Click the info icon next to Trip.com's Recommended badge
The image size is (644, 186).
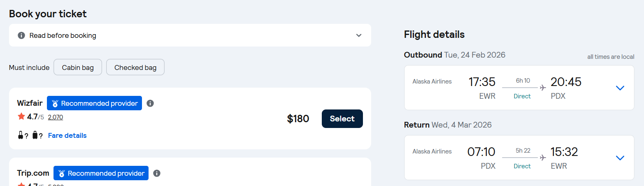pyautogui.click(x=157, y=173)
